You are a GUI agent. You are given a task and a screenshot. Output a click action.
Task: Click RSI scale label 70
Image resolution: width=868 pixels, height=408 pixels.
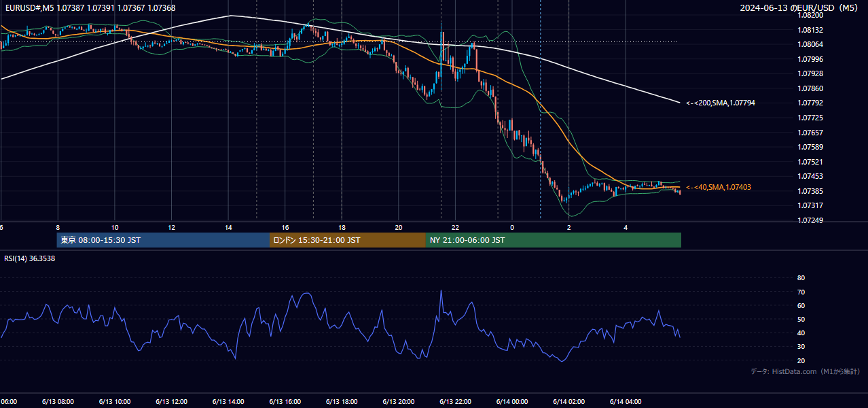[x=801, y=292]
